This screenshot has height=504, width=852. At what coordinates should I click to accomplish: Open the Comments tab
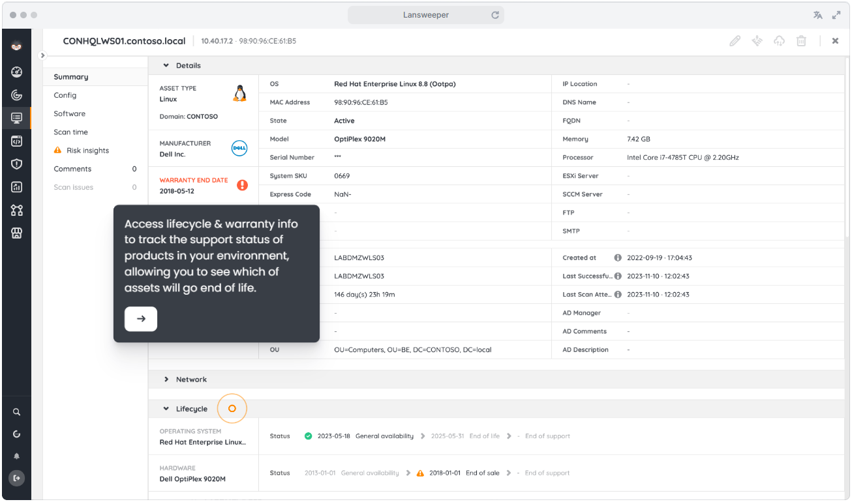pos(95,169)
